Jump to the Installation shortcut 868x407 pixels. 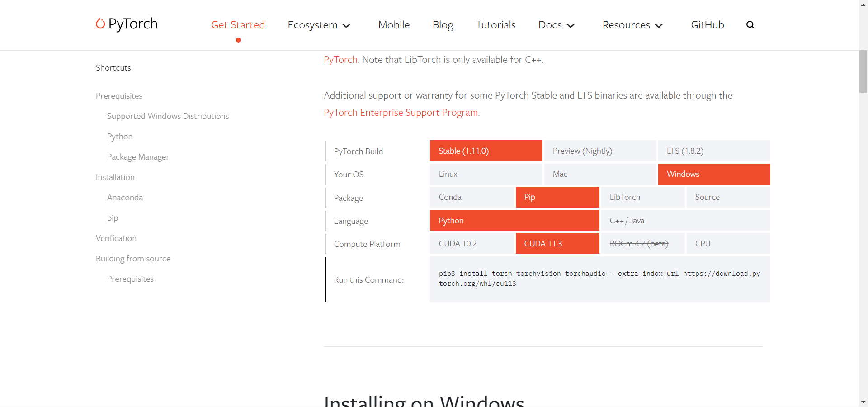[115, 177]
